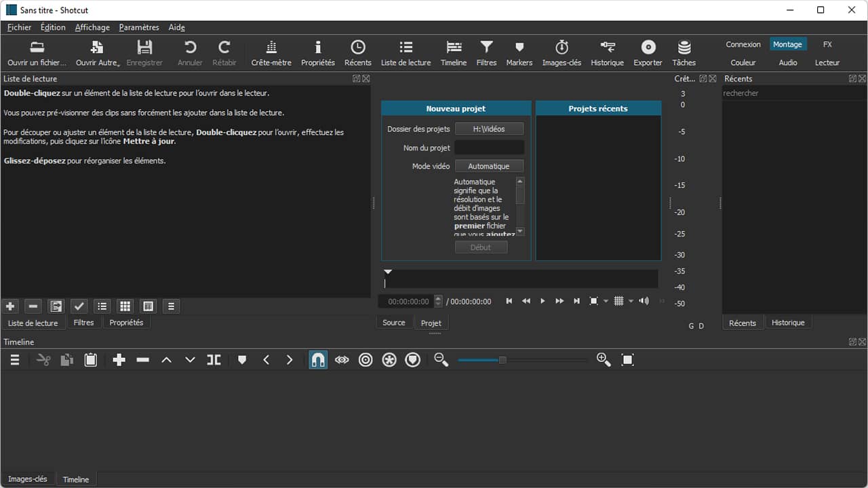Select the Lecteur layout button
Image resolution: width=868 pixels, height=488 pixels.
(827, 62)
